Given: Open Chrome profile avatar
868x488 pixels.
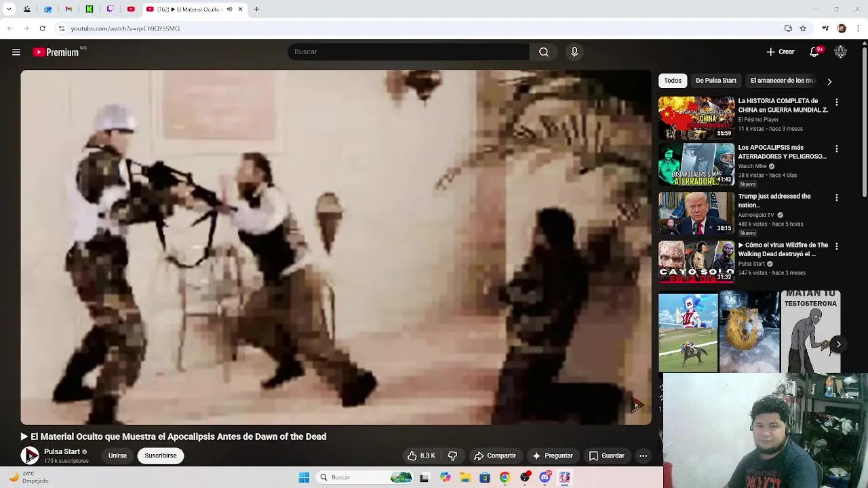Looking at the screenshot, I should (842, 28).
